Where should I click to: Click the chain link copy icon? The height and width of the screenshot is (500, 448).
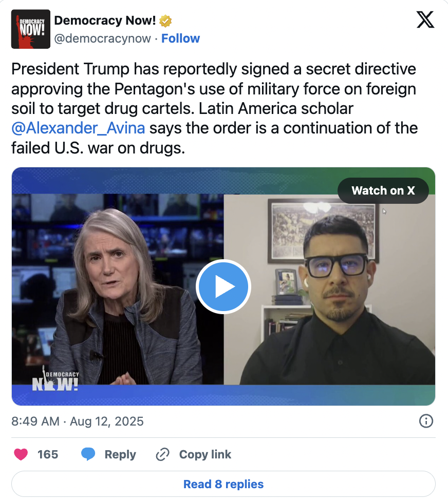point(162,454)
